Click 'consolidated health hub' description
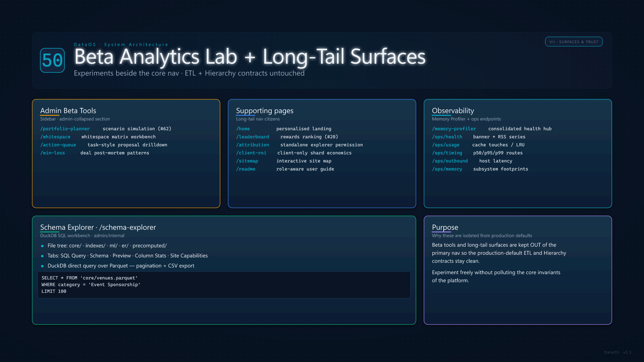 (520, 129)
